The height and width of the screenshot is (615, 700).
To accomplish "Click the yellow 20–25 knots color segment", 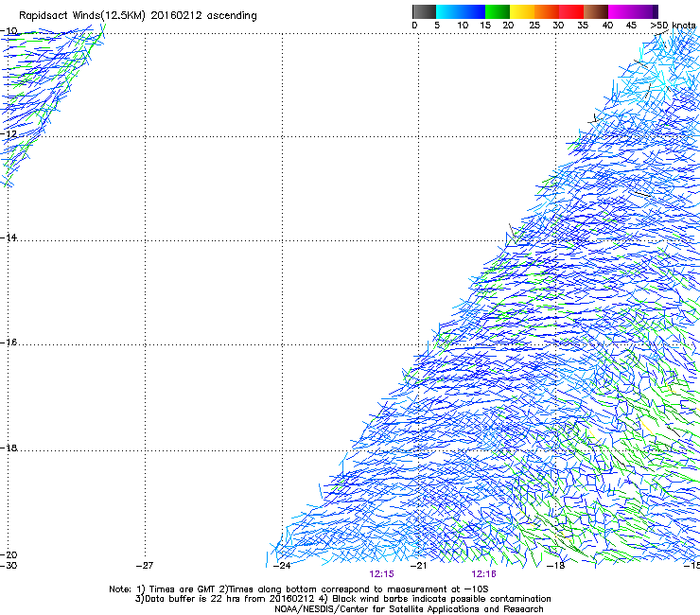I will point(522,11).
